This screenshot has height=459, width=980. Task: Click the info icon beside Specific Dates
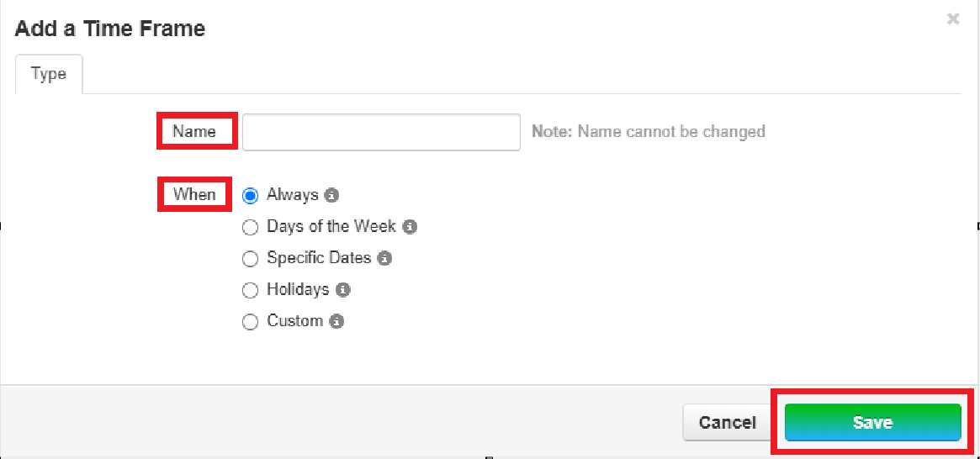pyautogui.click(x=384, y=259)
